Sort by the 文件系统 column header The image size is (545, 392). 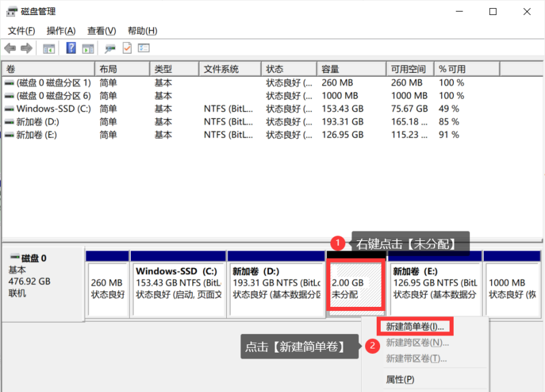(x=230, y=69)
